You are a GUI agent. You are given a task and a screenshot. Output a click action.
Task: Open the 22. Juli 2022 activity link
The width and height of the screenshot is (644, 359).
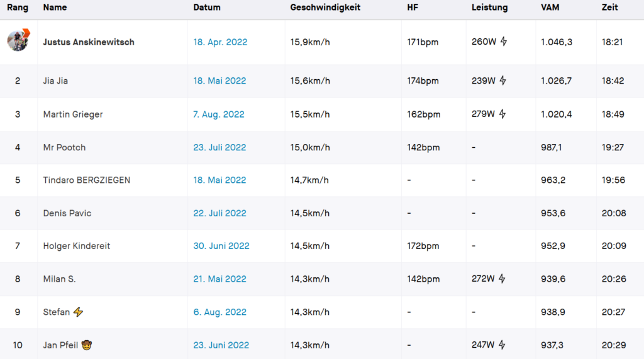(x=219, y=213)
